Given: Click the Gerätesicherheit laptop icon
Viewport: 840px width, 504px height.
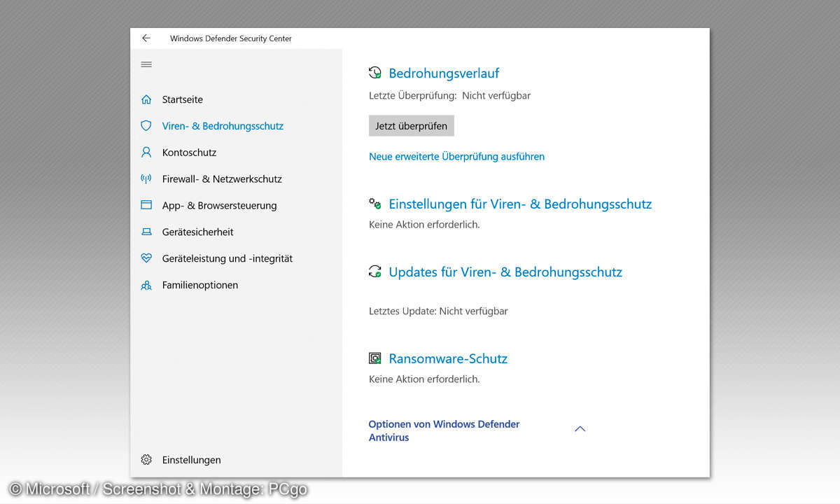Looking at the screenshot, I should click(x=146, y=232).
